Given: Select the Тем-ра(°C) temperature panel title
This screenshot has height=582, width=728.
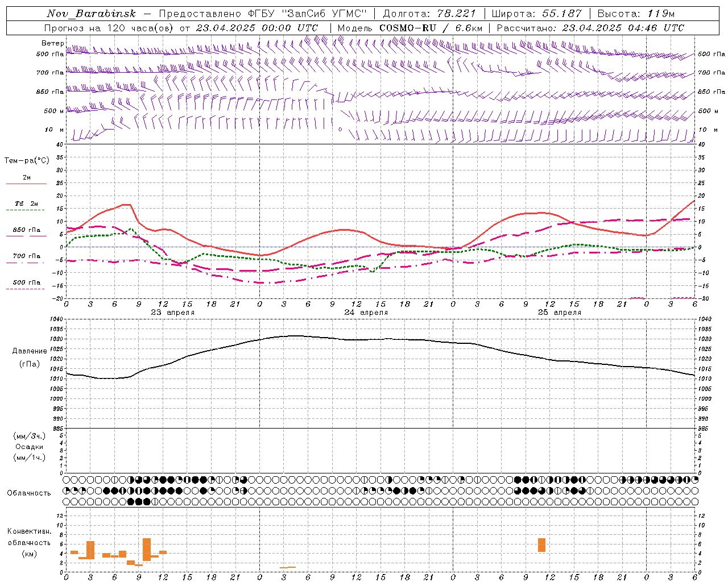Looking at the screenshot, I should coord(27,161).
